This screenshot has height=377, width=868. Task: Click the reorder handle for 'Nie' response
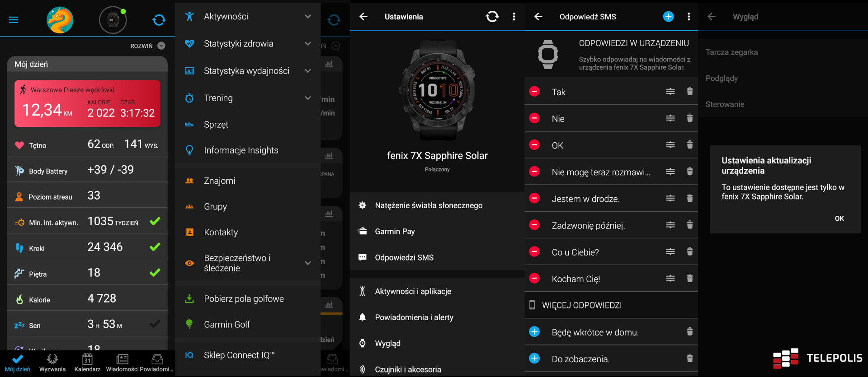[670, 118]
